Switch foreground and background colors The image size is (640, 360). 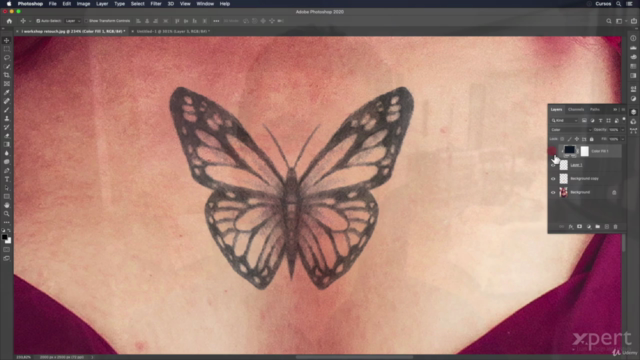tap(9, 231)
